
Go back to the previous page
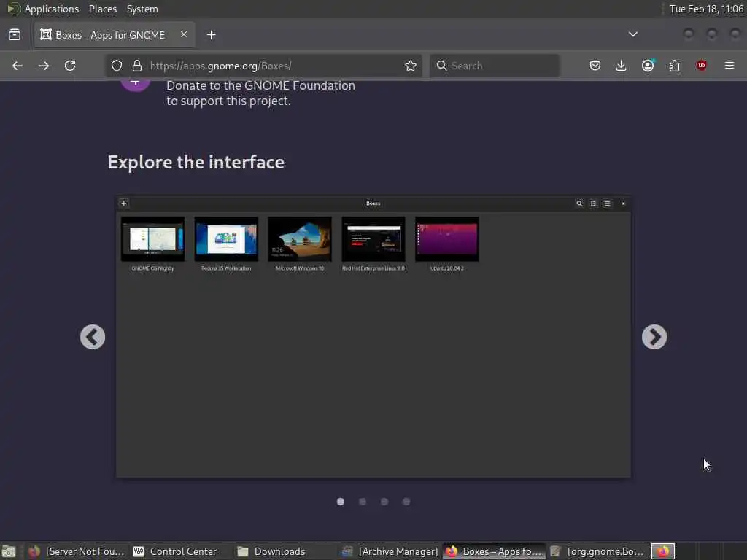(18, 66)
